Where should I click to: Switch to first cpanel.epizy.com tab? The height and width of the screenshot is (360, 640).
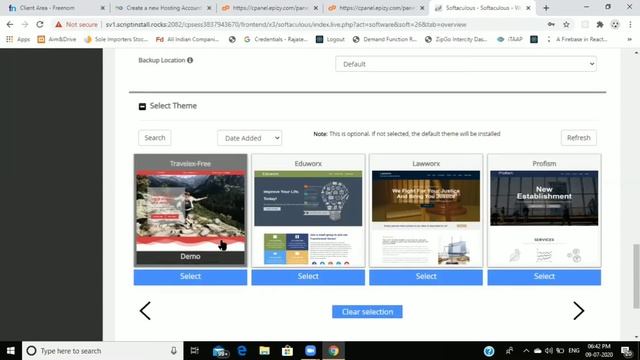pos(269,8)
